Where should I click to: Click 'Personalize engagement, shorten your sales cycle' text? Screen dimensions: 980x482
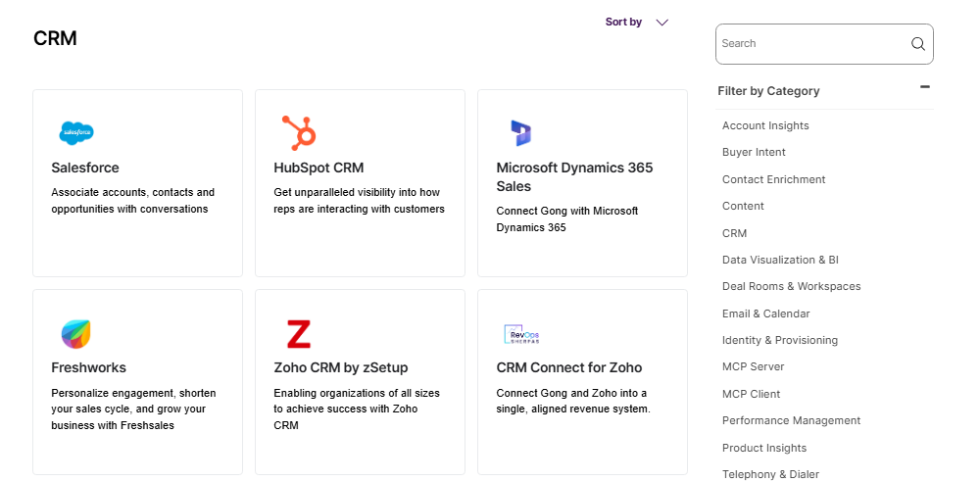pos(133,410)
